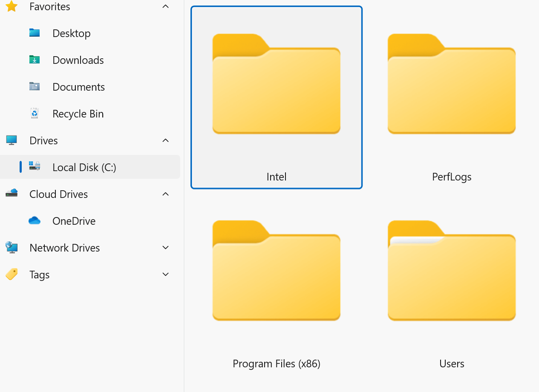Collapse the Favorites section

coord(165,6)
